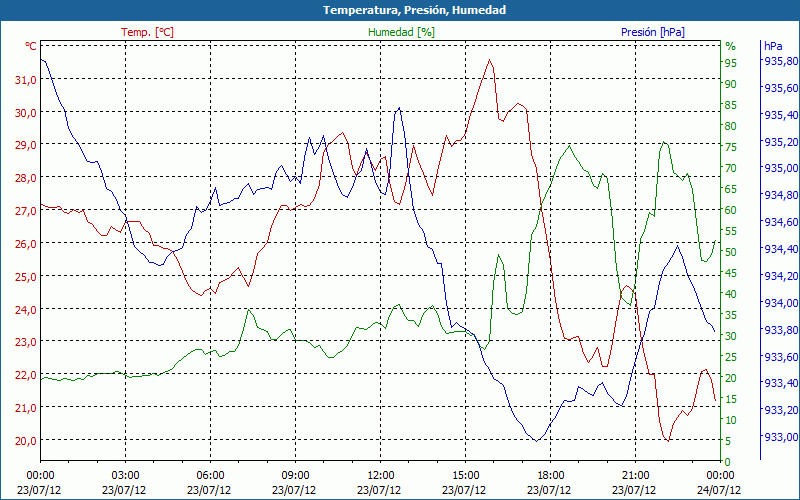The width and height of the screenshot is (800, 500).
Task: Select the '25' humidity axis tick
Action: (x=731, y=357)
